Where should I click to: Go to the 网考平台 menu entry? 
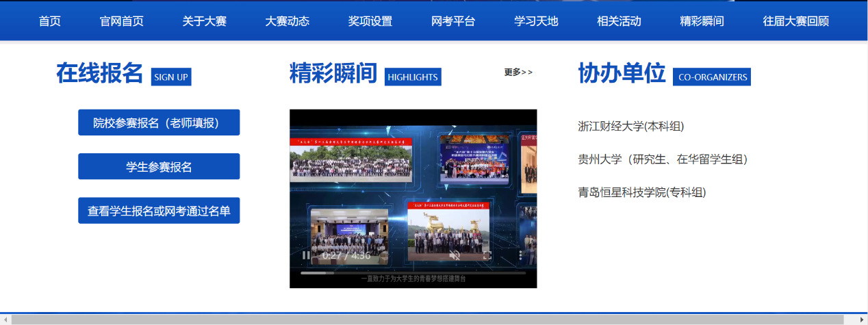coord(453,21)
